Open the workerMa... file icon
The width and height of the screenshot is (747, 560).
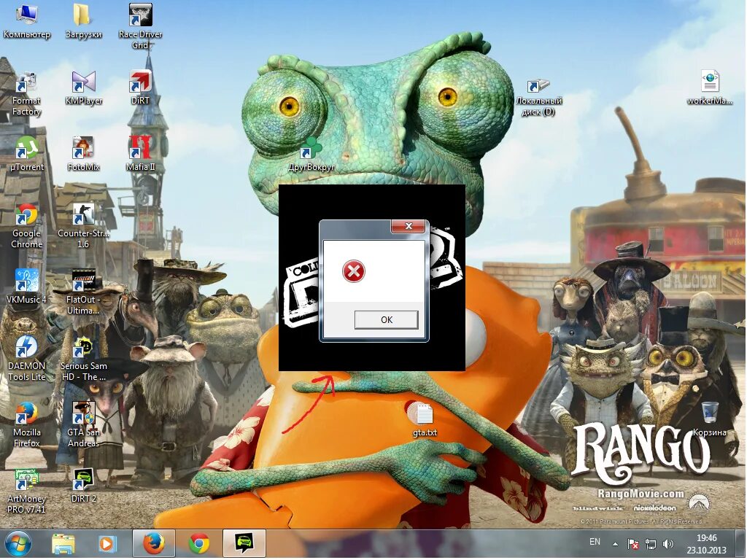(x=710, y=88)
